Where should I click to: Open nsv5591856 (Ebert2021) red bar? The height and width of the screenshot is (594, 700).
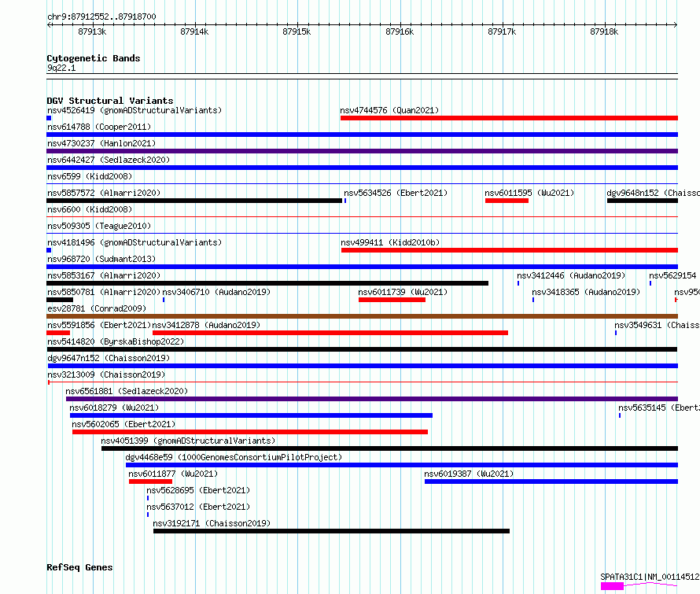[x=58, y=333]
